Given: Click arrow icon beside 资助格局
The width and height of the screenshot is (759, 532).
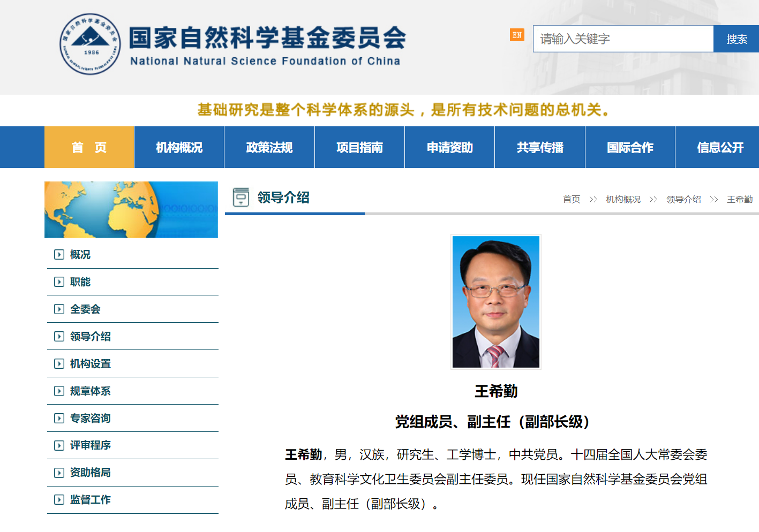Looking at the screenshot, I should pos(59,473).
